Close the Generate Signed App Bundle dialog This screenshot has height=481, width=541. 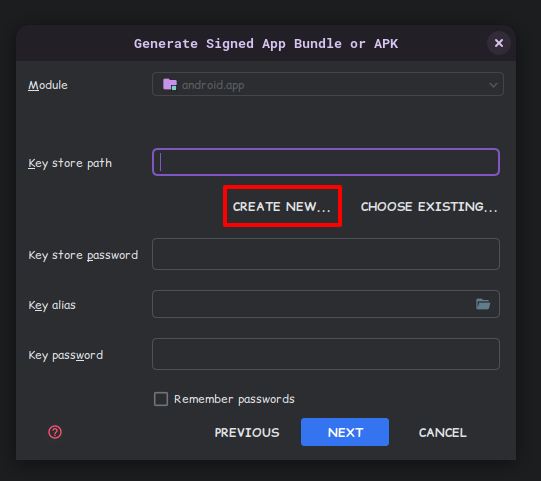499,43
